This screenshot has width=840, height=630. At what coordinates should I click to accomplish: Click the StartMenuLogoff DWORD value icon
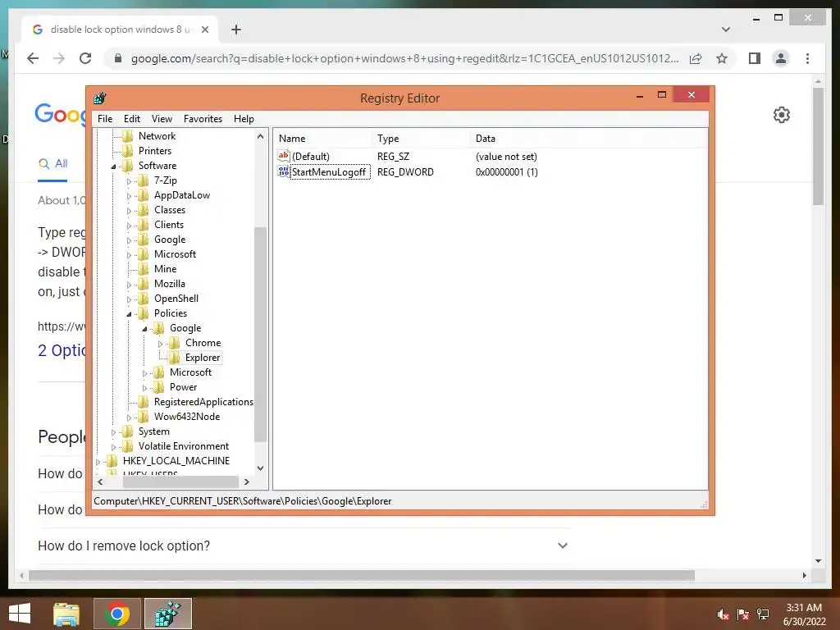283,171
